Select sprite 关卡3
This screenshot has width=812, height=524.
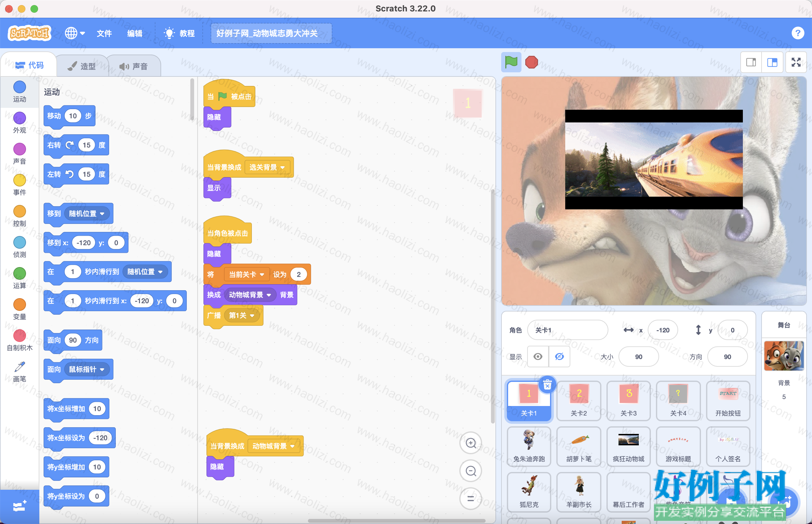coord(629,401)
